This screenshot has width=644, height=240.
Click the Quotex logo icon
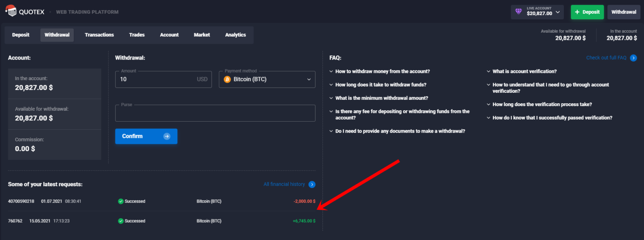point(10,11)
